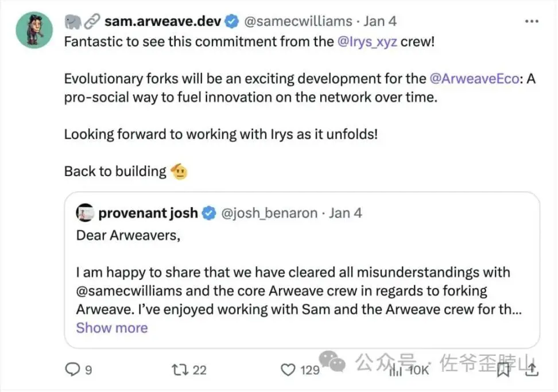Open sam.arweave.dev display name
The image size is (558, 392).
tap(162, 21)
